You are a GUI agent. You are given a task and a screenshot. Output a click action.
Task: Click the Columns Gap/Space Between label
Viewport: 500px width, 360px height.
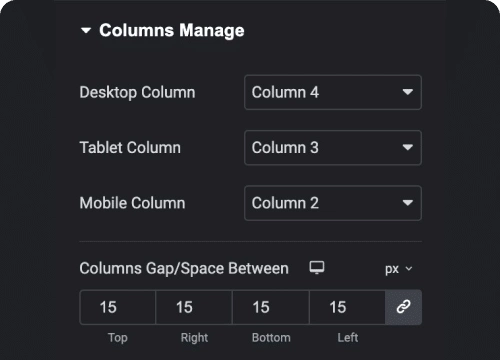click(x=184, y=269)
